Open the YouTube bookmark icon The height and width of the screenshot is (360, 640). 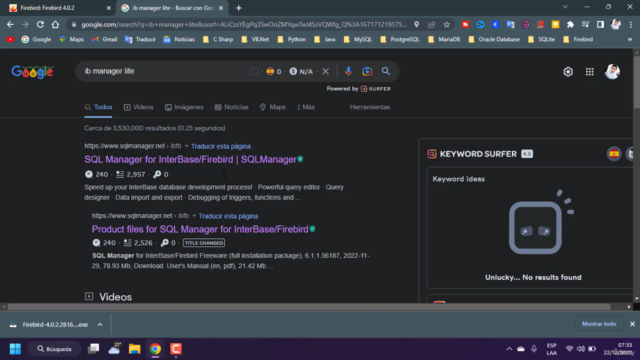click(x=10, y=39)
